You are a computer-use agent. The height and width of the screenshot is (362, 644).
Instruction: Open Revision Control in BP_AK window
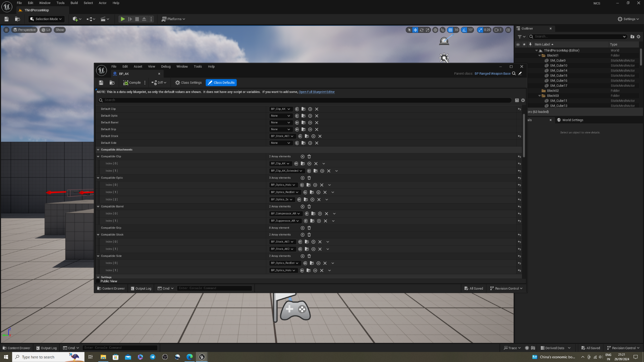(506, 289)
